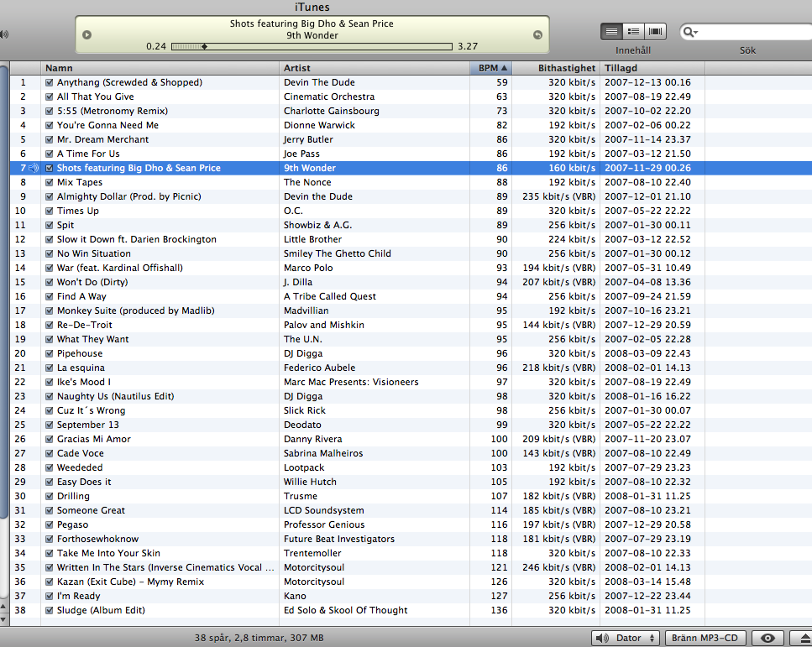The width and height of the screenshot is (812, 647).
Task: Click the play arrow icon in the display
Action: click(x=87, y=34)
